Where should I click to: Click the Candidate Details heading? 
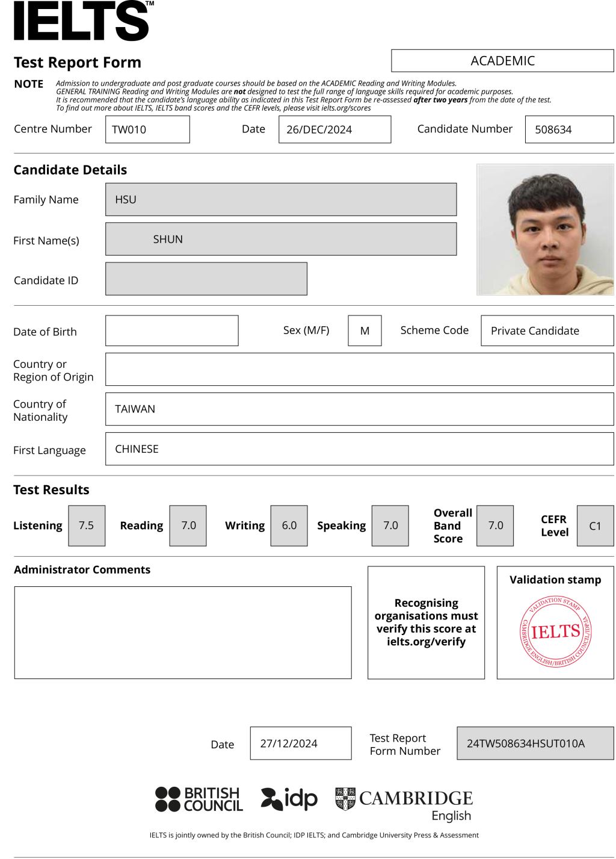pos(70,170)
